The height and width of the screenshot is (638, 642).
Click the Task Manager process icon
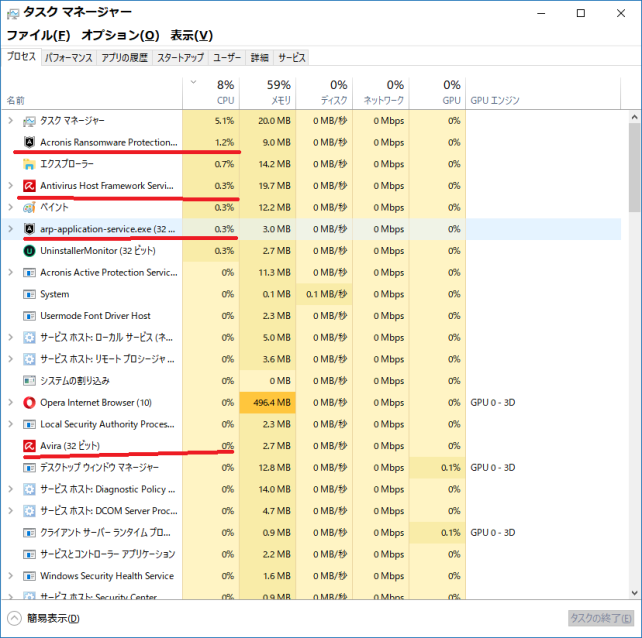tap(29, 121)
